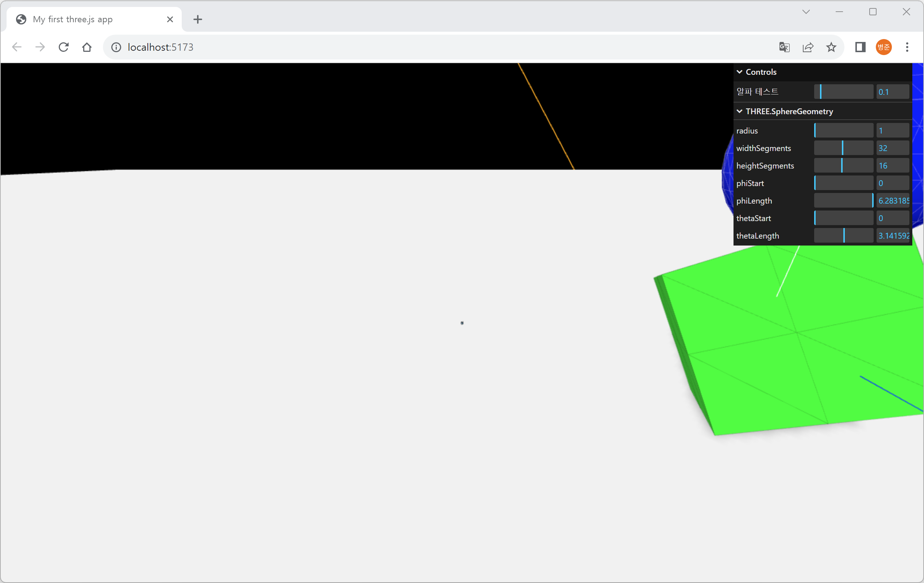Open the orange profile avatar

tap(884, 47)
